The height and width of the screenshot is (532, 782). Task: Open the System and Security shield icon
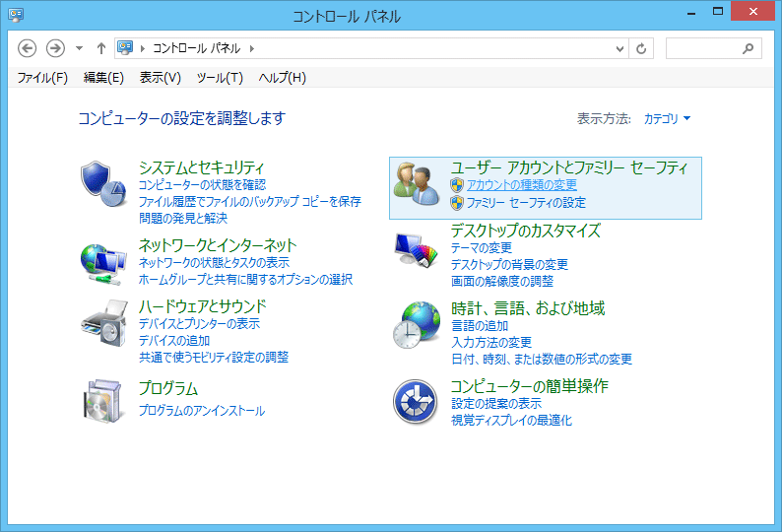point(103,183)
